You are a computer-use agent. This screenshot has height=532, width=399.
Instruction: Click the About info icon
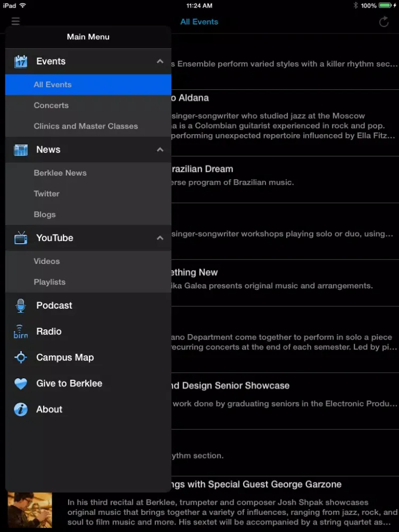point(21,409)
